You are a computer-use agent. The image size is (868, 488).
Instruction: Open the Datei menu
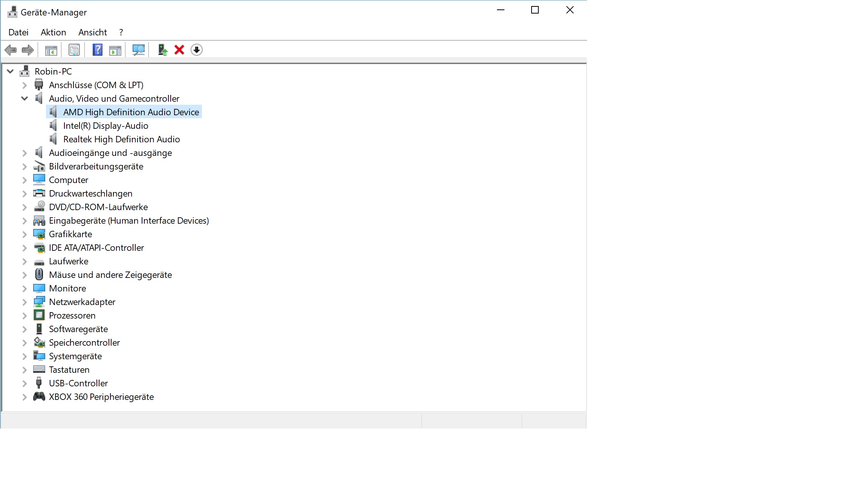click(x=18, y=32)
